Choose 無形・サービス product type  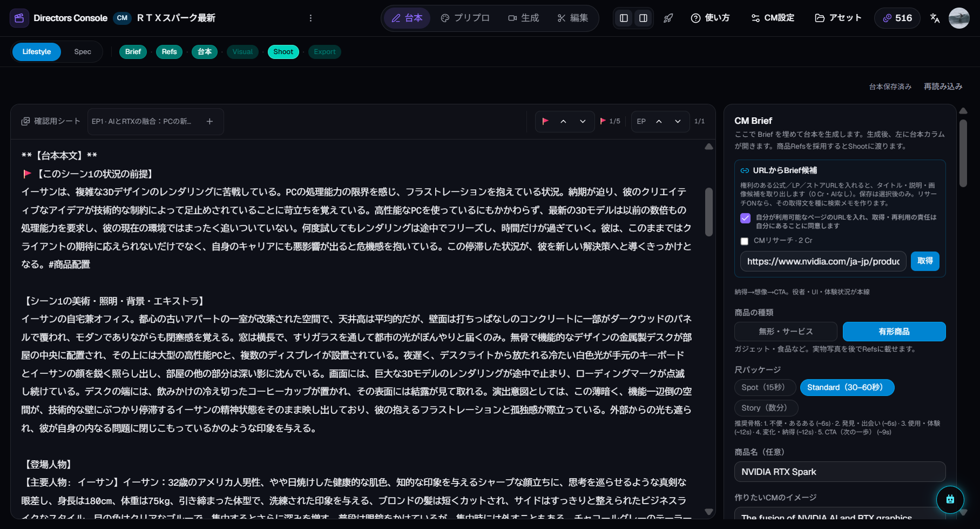[786, 331]
